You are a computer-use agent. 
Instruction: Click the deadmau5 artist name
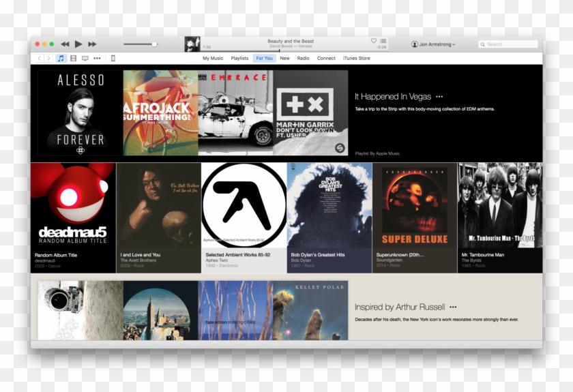click(45, 261)
